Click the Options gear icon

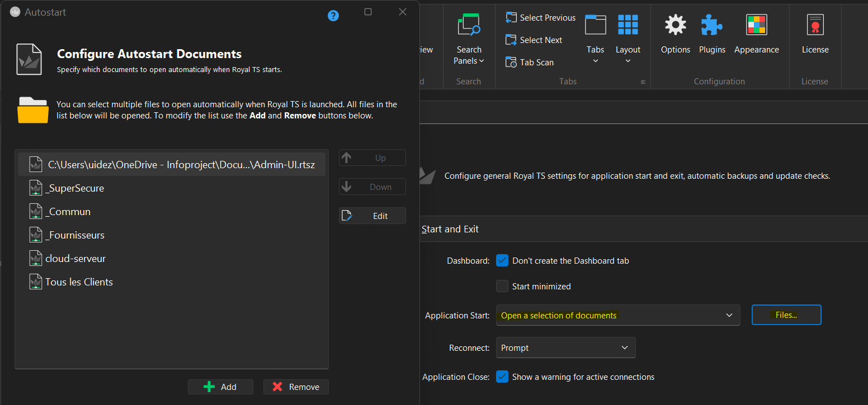675,26
